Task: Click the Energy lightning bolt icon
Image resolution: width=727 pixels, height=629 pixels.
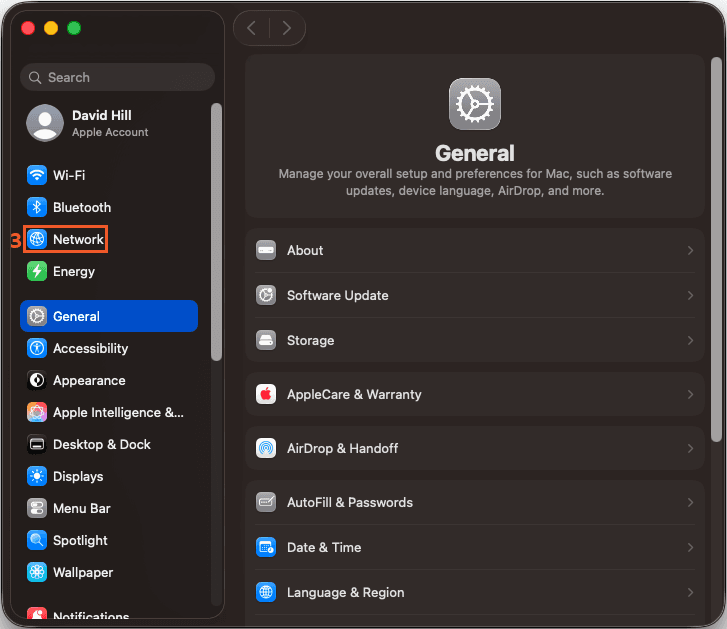Action: pos(37,271)
